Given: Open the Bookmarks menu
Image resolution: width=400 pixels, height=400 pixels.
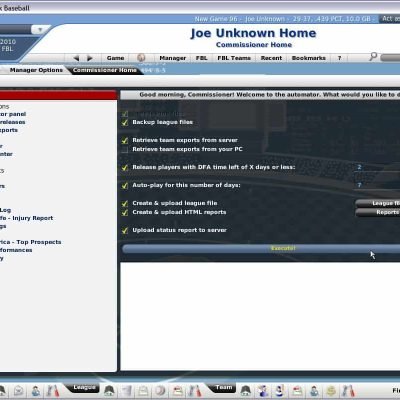Looking at the screenshot, I should pos(309,58).
